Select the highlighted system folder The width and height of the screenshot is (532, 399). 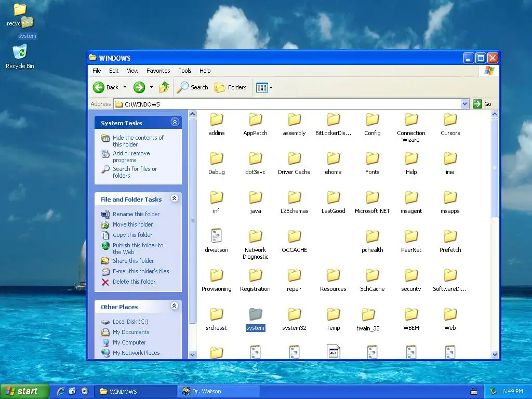[x=255, y=320]
